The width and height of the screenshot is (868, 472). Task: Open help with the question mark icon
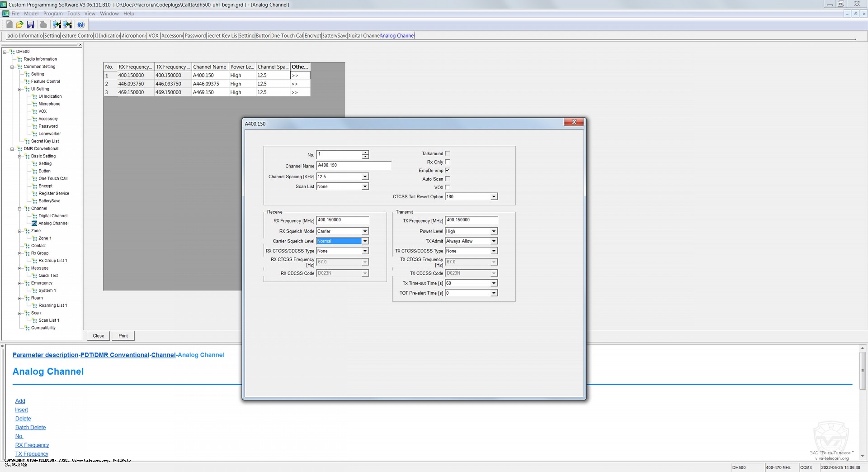pos(81,24)
